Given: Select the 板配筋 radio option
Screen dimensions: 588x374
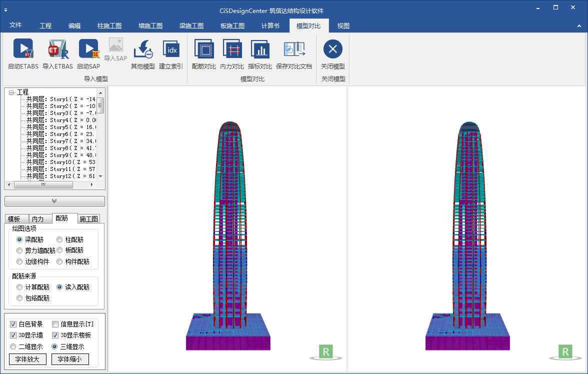Looking at the screenshot, I should [59, 250].
